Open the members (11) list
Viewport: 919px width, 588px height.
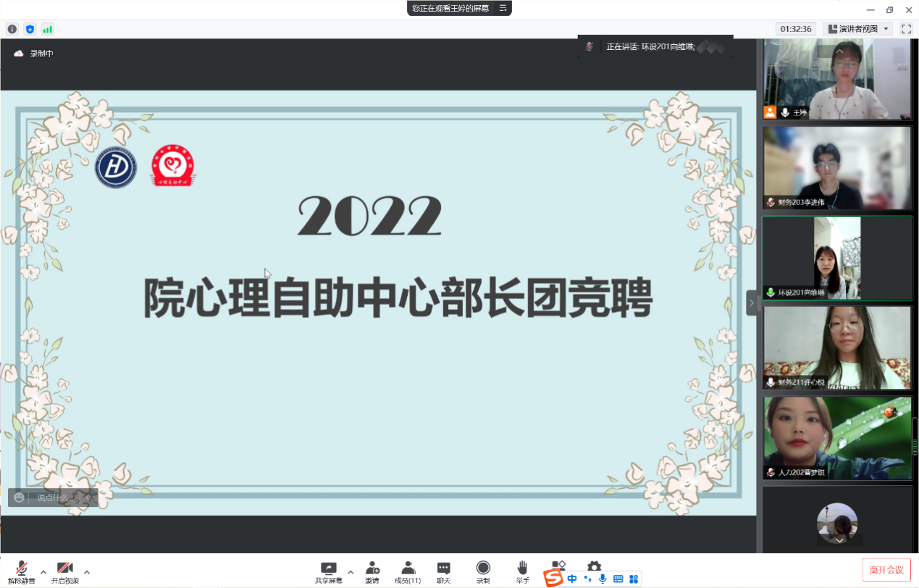click(408, 569)
